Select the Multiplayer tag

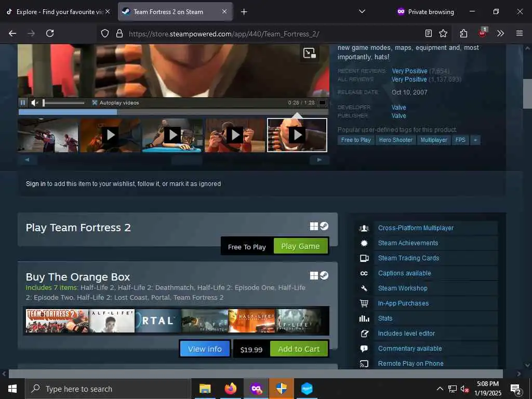tap(434, 140)
